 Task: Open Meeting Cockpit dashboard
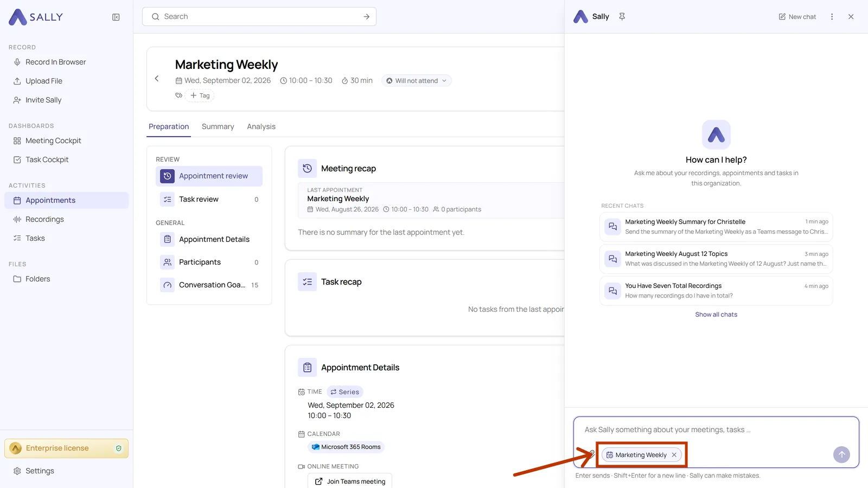pyautogui.click(x=53, y=141)
